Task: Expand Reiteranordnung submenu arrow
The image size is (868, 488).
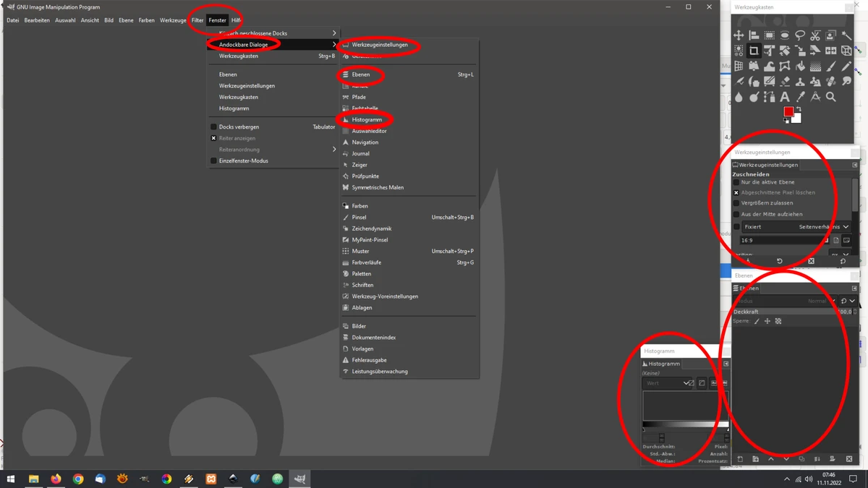Action: [x=334, y=149]
